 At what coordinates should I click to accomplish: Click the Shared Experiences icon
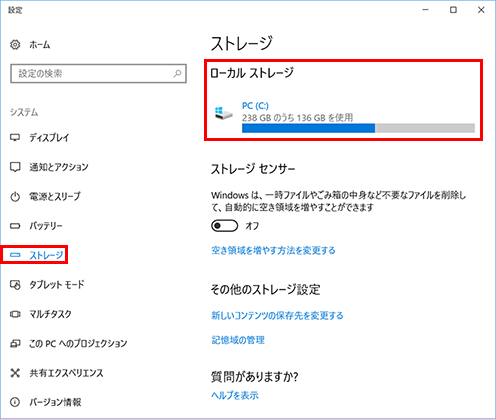15,373
